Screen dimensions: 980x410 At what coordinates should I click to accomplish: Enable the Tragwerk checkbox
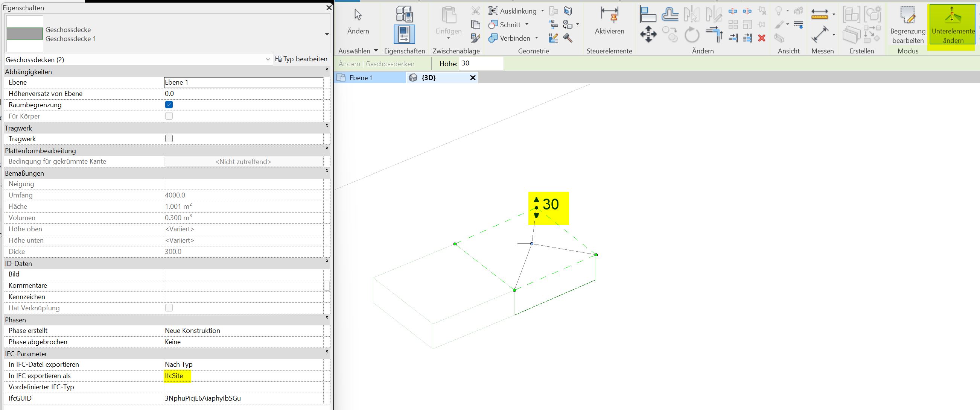coord(169,138)
